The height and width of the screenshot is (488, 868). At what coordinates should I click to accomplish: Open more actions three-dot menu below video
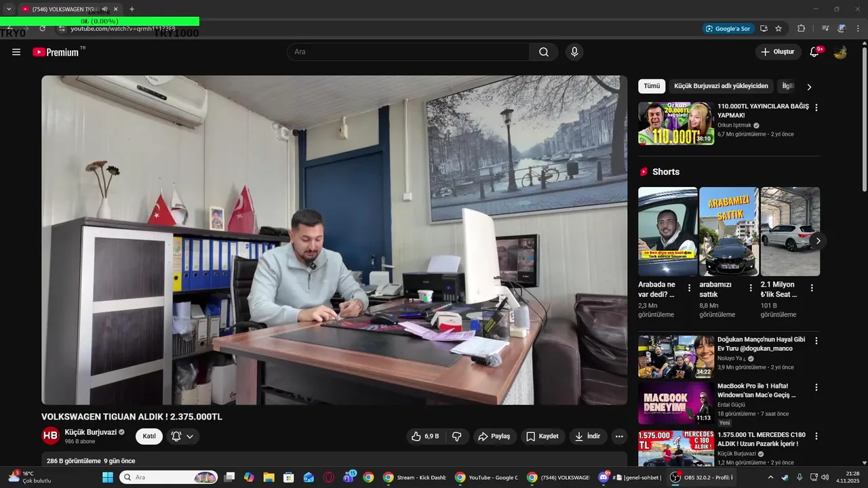(x=618, y=436)
